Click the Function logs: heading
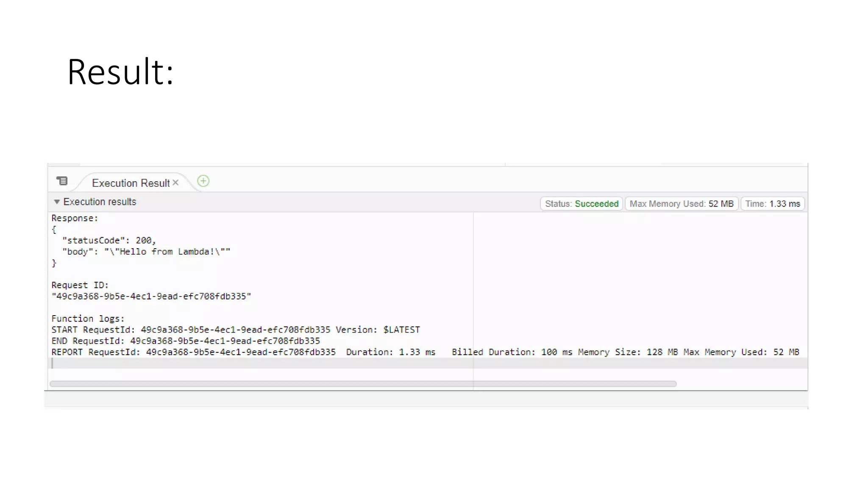 coord(88,319)
